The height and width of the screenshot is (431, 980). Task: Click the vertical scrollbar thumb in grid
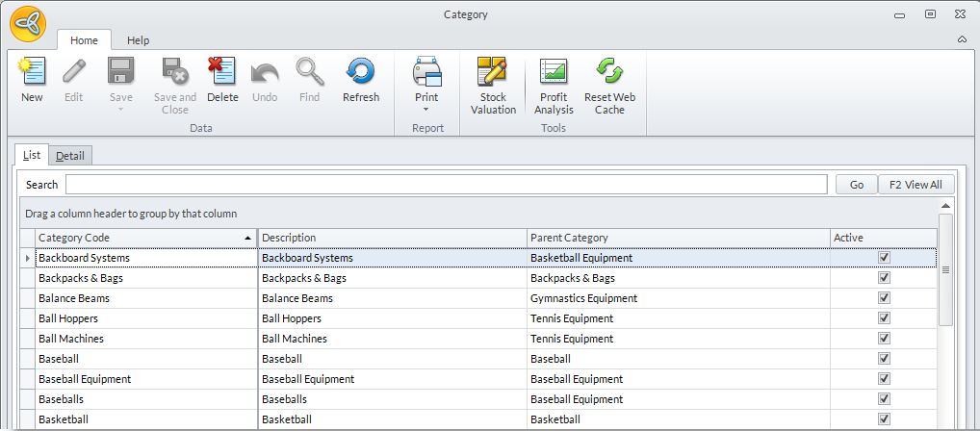[x=945, y=270]
